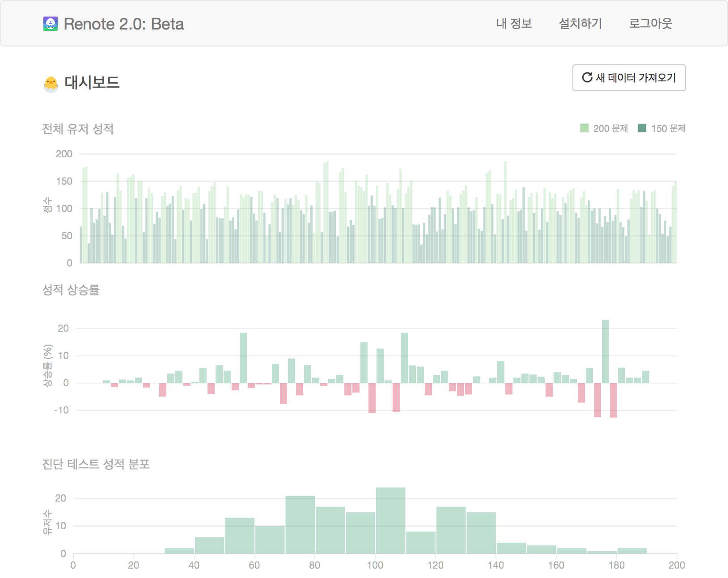Click the 150 문제 legend label
This screenshot has width=728, height=578.
669,129
